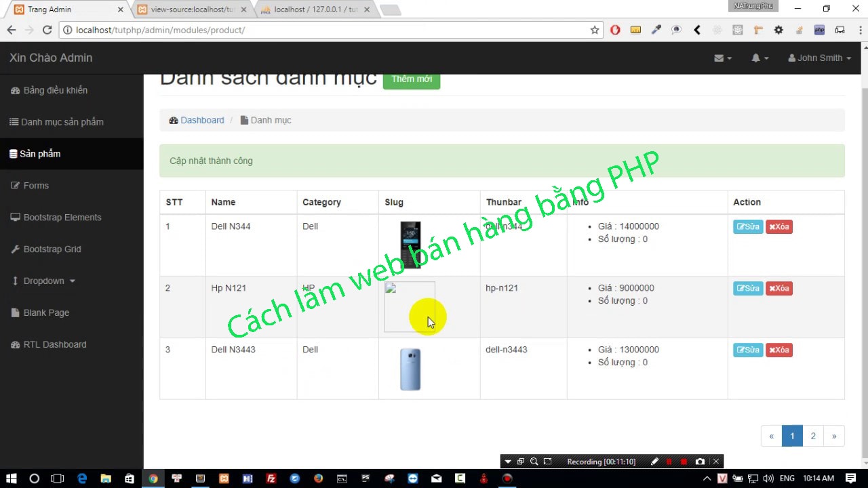Pause the screen recording

669,462
